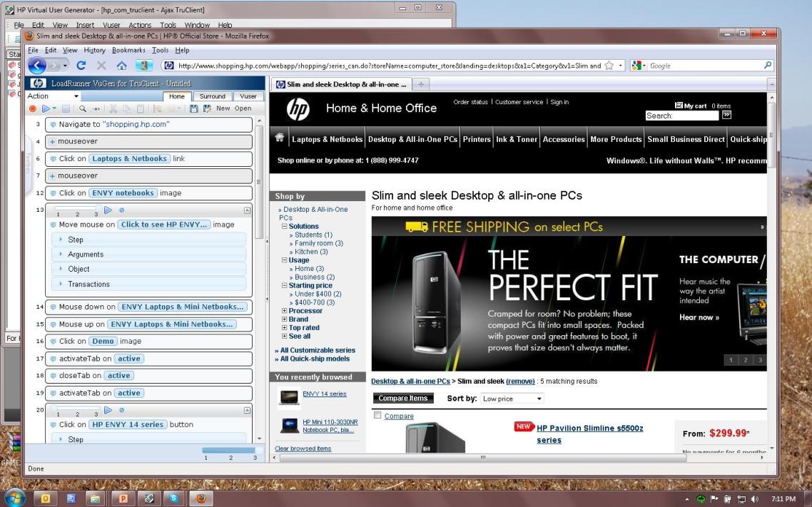Expand the mouseover group at step 7
The width and height of the screenshot is (812, 507).
click(52, 176)
